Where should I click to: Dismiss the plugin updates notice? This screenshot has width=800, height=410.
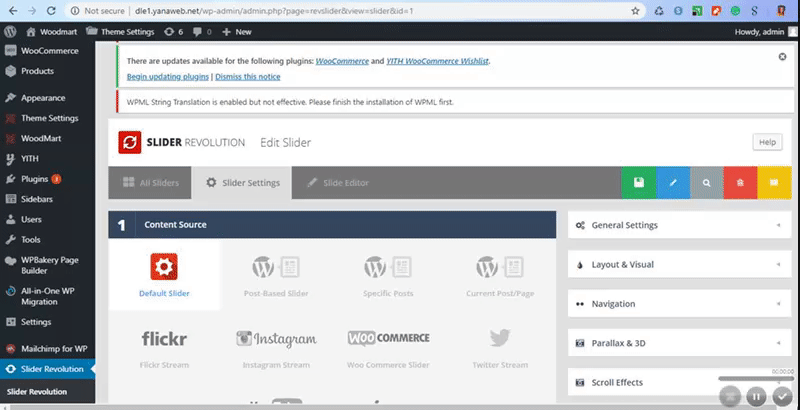(x=782, y=57)
